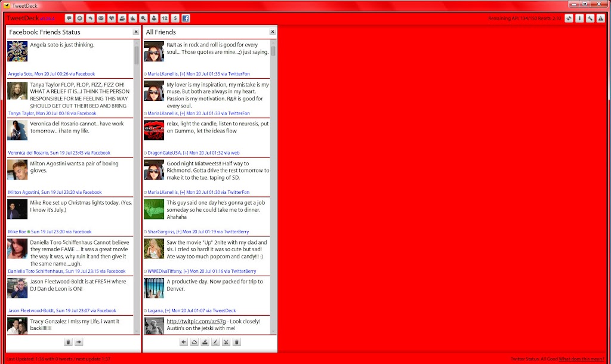The width and height of the screenshot is (611, 364).
Task: Click the dollar sign (StockTwits) toolbar icon
Action: click(175, 18)
